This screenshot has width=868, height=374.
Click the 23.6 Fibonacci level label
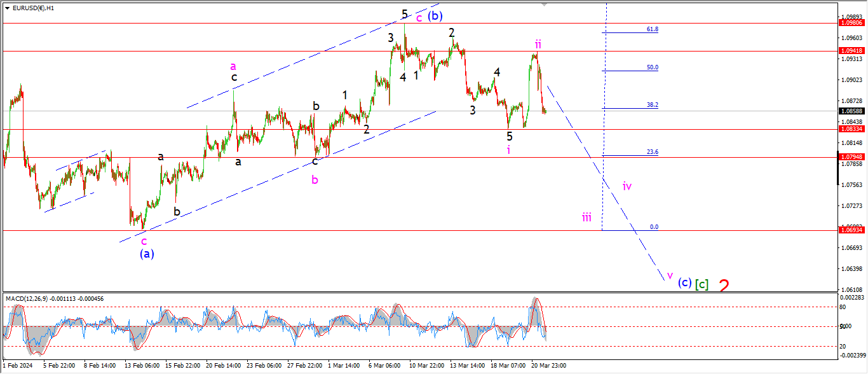click(x=652, y=152)
